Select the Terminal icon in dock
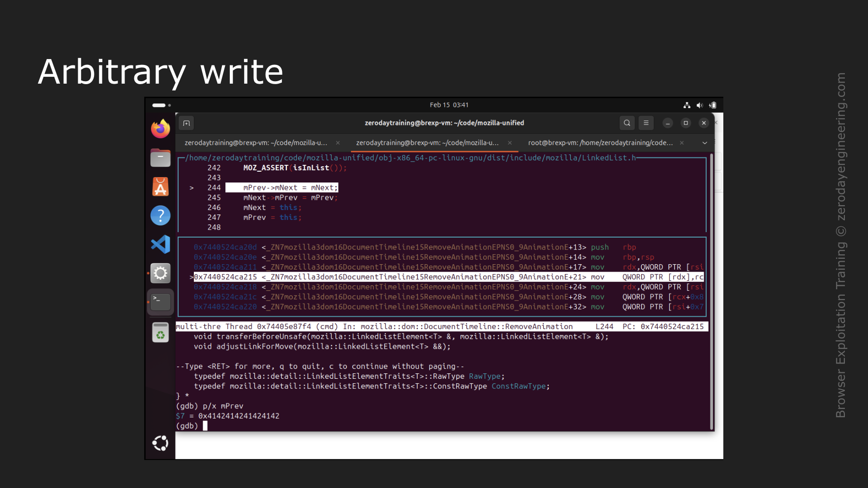 click(x=160, y=302)
